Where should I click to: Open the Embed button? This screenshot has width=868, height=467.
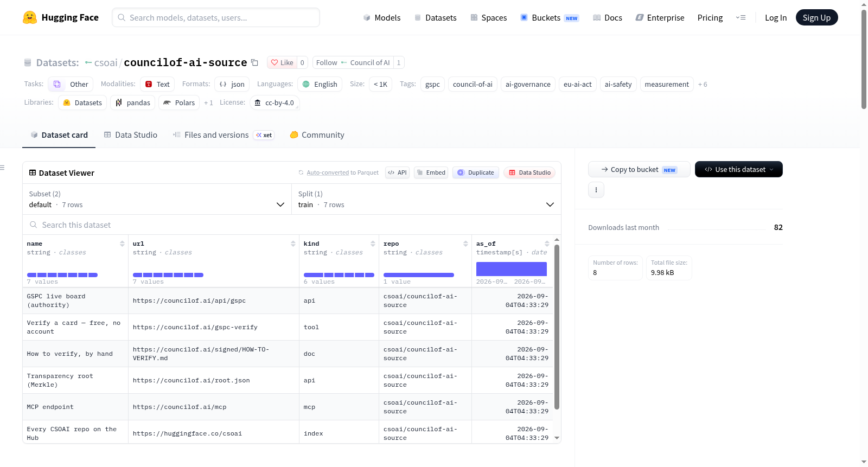(431, 172)
